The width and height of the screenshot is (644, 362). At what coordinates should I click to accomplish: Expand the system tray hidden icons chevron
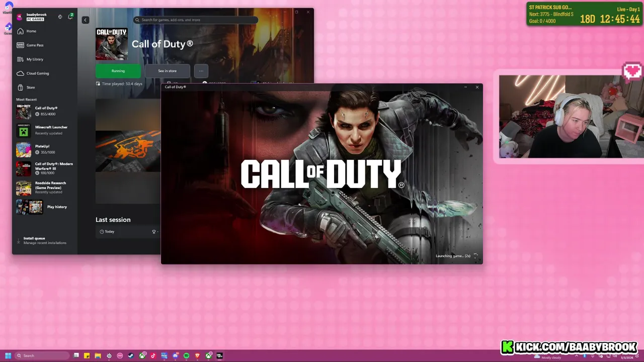(x=577, y=356)
